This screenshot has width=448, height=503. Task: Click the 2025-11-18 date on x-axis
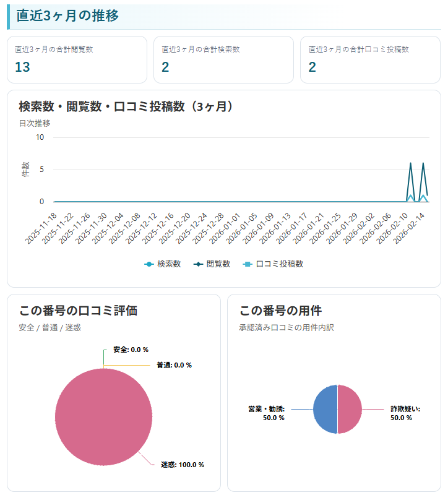(41, 226)
